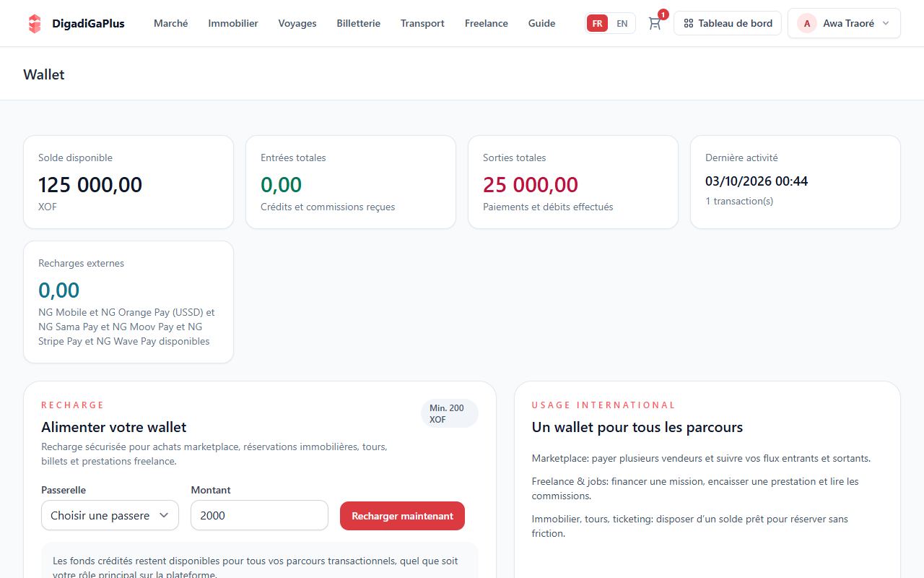Focus the Montant amount input field
924x578 pixels.
[259, 516]
